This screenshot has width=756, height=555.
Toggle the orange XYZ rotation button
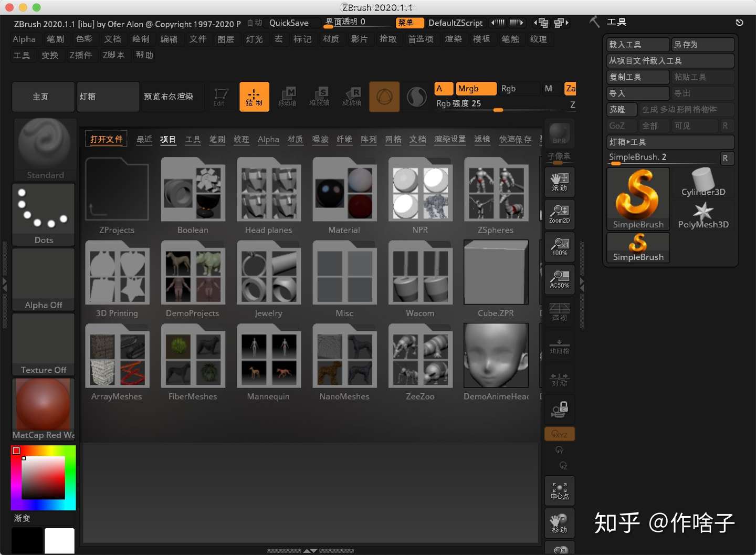point(560,434)
